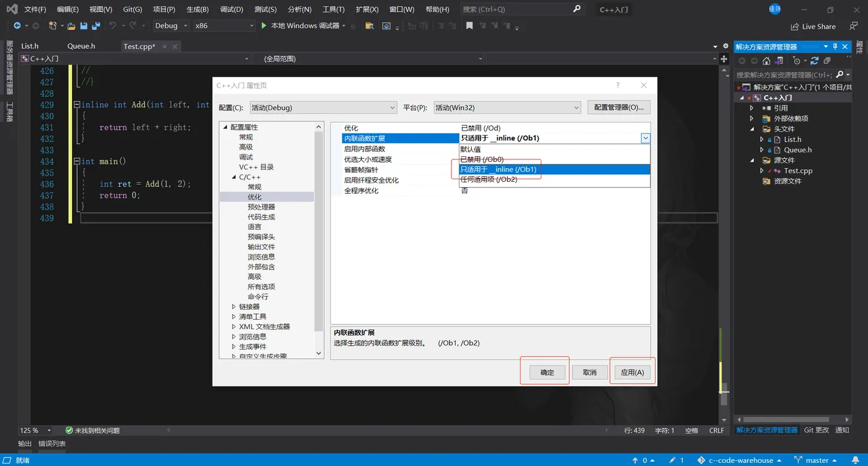868x466 pixels.
Task: Collapse the 头文件 folder in Solution Explorer
Action: (752, 129)
